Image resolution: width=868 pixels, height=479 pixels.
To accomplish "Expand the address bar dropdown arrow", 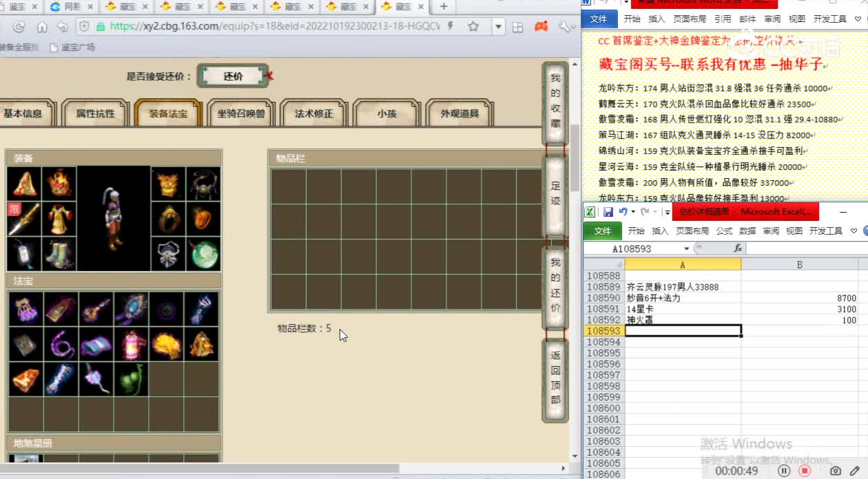I will pyautogui.click(x=499, y=27).
